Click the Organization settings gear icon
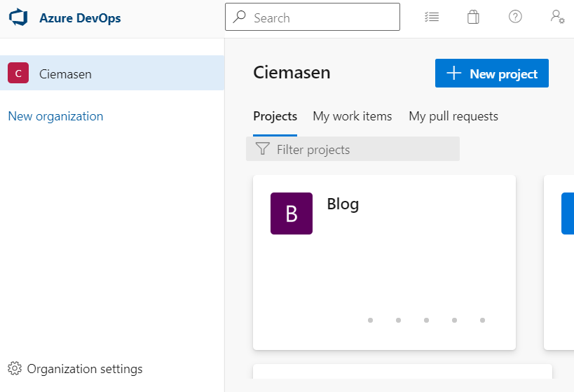This screenshot has width=574, height=392. point(15,369)
